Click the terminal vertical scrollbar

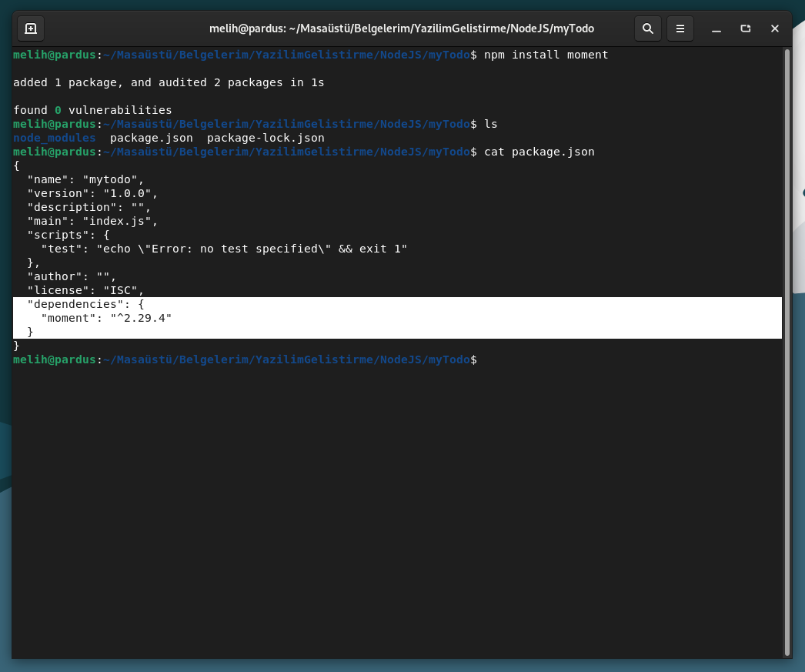coord(787,353)
